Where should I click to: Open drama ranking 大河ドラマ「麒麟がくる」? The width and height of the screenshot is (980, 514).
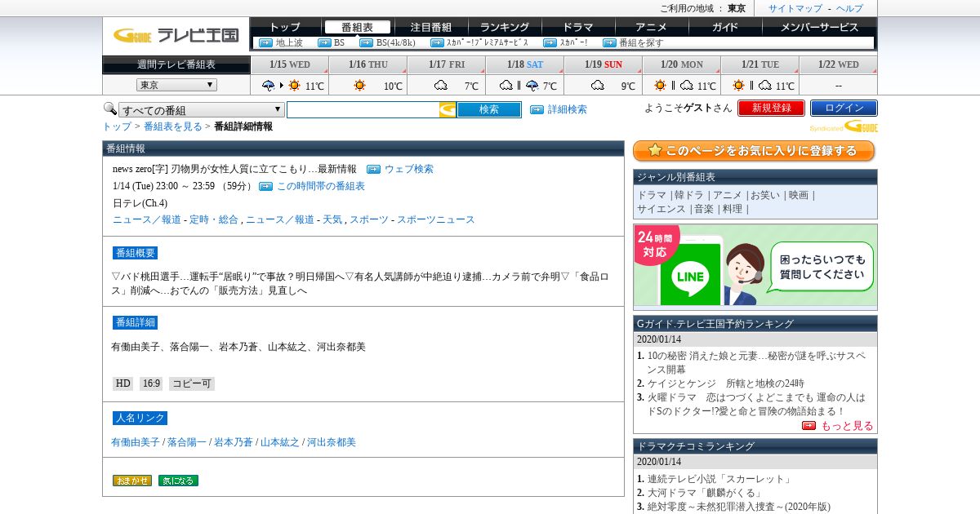705,493
